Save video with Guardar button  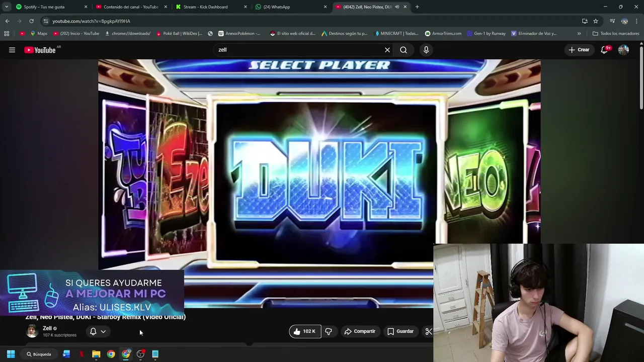(400, 331)
